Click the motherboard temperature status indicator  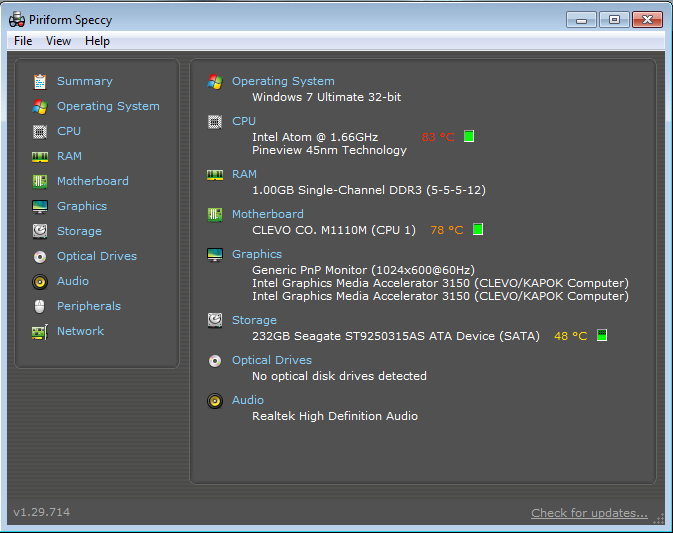(x=478, y=229)
